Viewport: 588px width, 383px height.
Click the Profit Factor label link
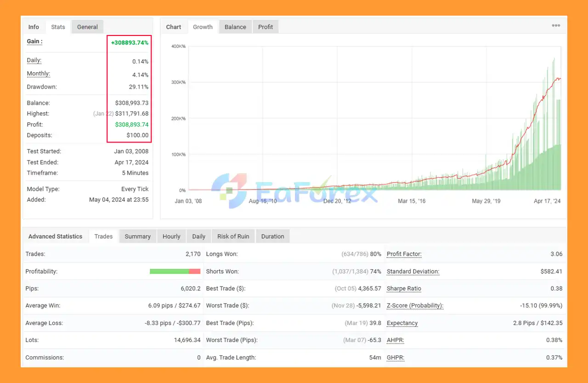point(404,254)
